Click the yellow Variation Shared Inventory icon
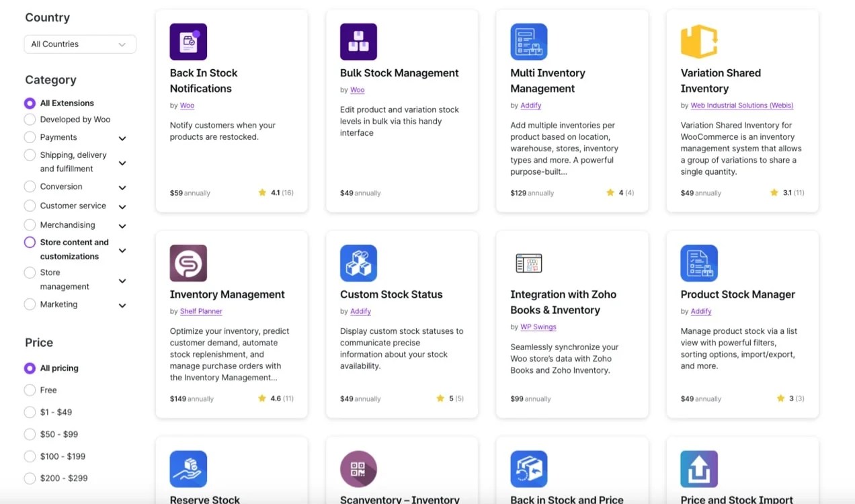 (x=699, y=42)
